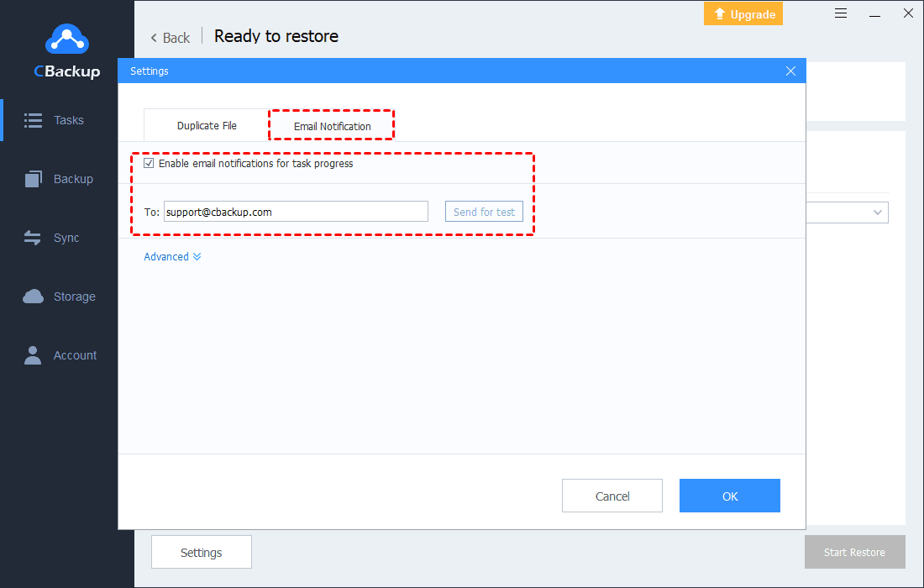Confirm settings by clicking OK
This screenshot has height=588, width=924.
click(x=729, y=496)
